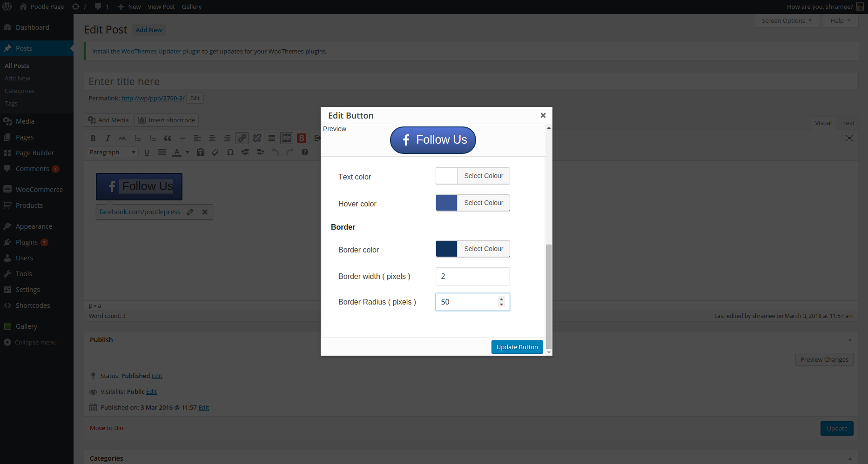Open the comments indicator in the admin bar

(x=101, y=7)
